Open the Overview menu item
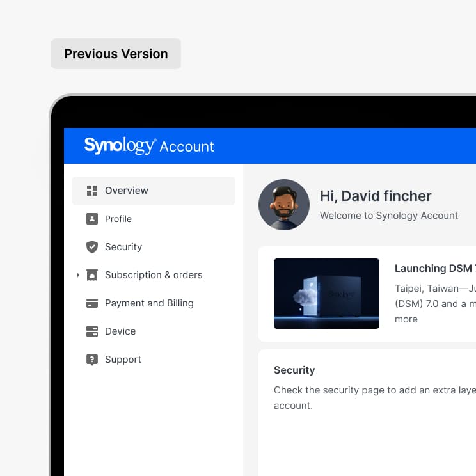The height and width of the screenshot is (476, 476). point(154,191)
